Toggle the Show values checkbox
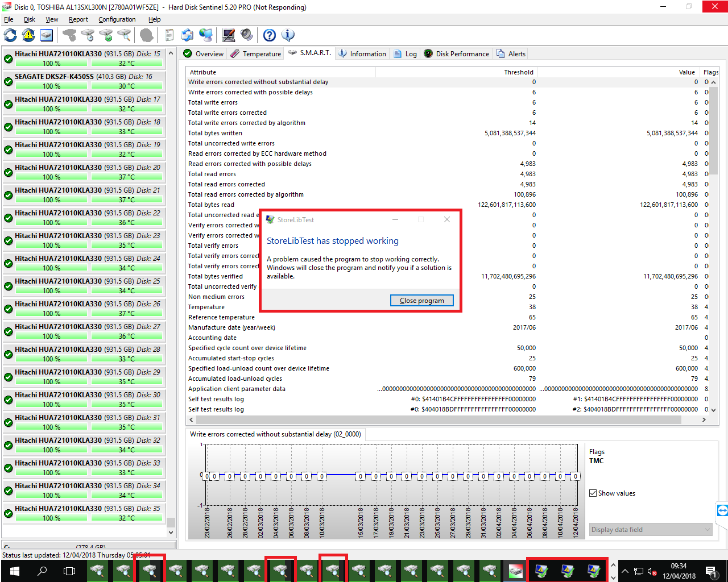 [x=593, y=493]
